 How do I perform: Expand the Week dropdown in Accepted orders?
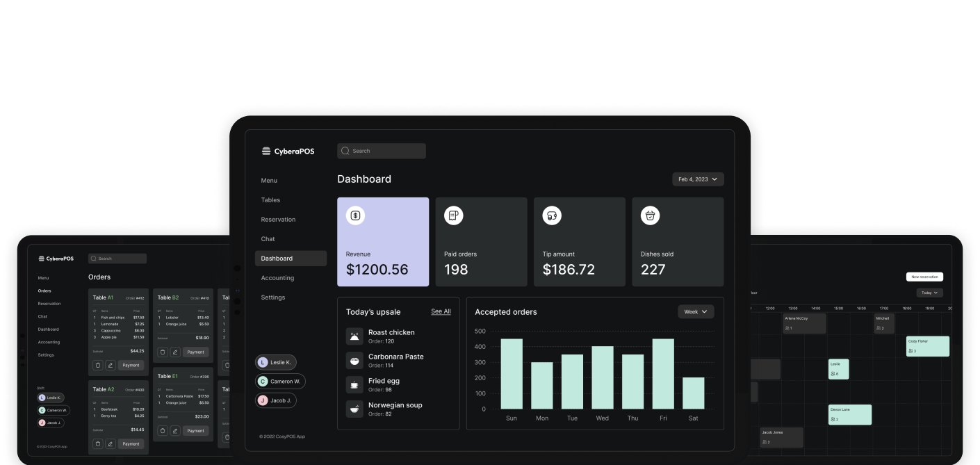(695, 312)
